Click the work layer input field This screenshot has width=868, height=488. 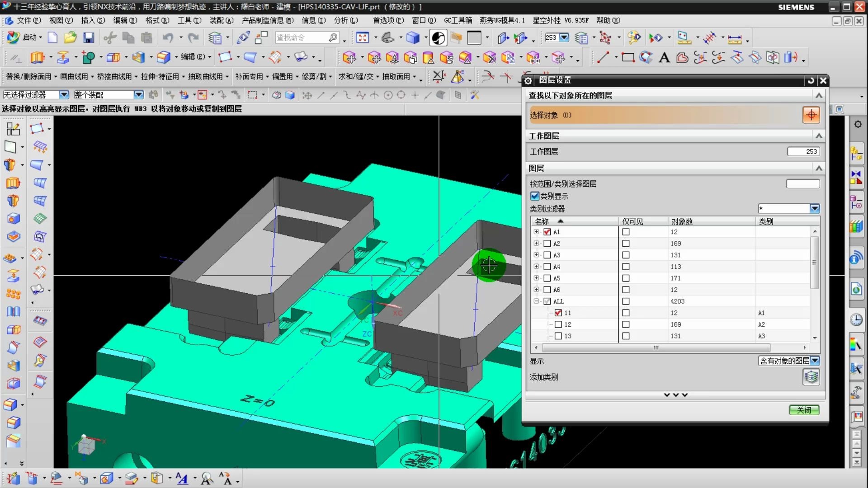[x=803, y=152]
